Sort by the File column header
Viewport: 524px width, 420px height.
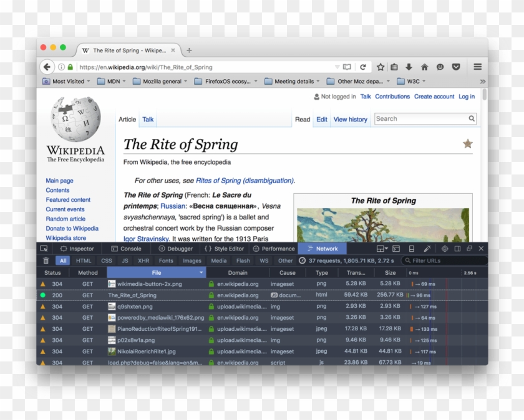(156, 272)
